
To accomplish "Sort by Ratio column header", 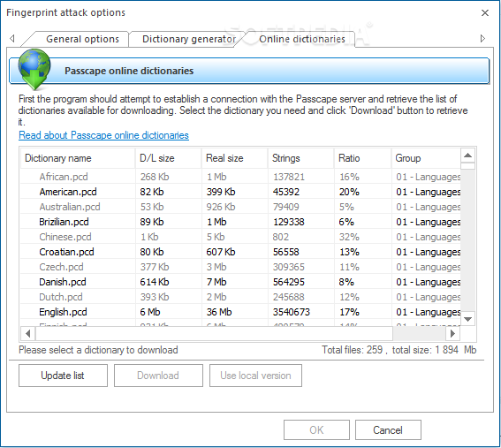I will (x=362, y=158).
